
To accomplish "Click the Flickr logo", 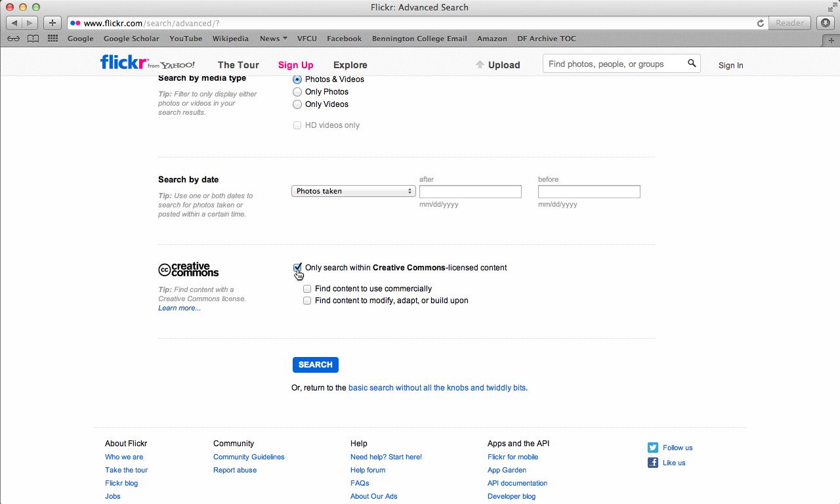I will click(125, 63).
